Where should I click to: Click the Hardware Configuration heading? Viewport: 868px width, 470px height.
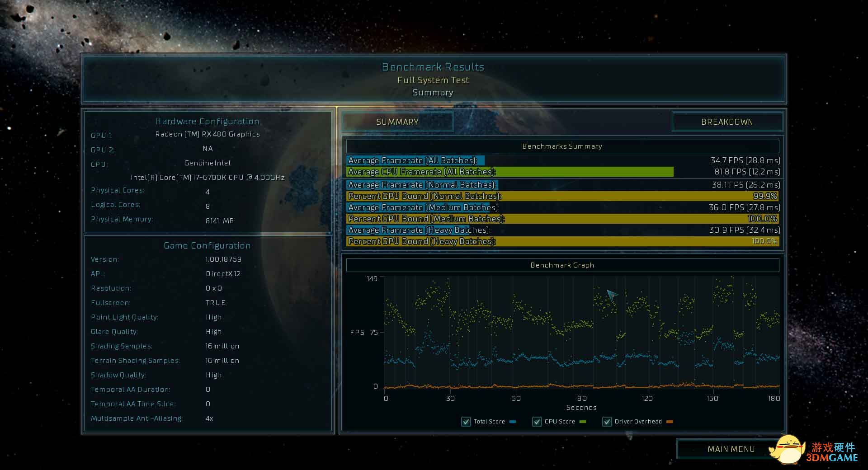coord(207,121)
